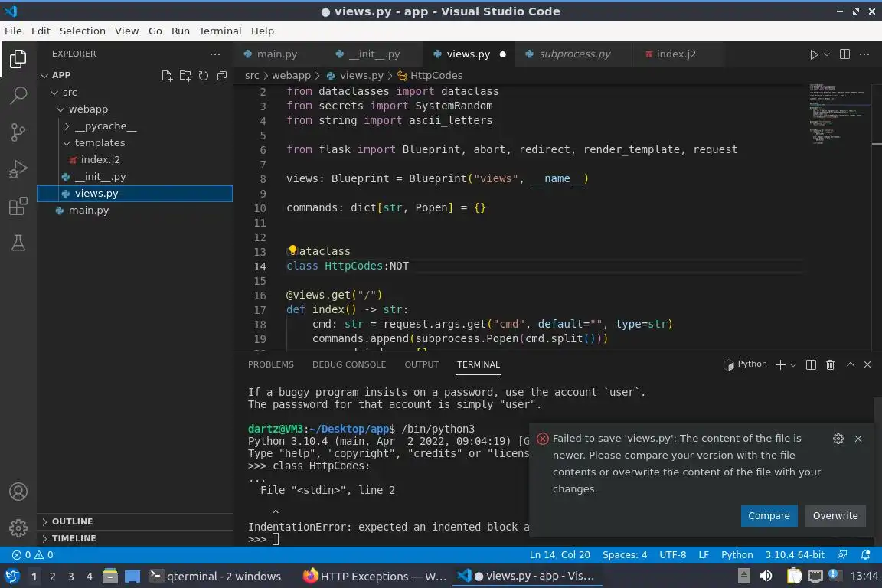Click the feedback icon in status bar

842,555
